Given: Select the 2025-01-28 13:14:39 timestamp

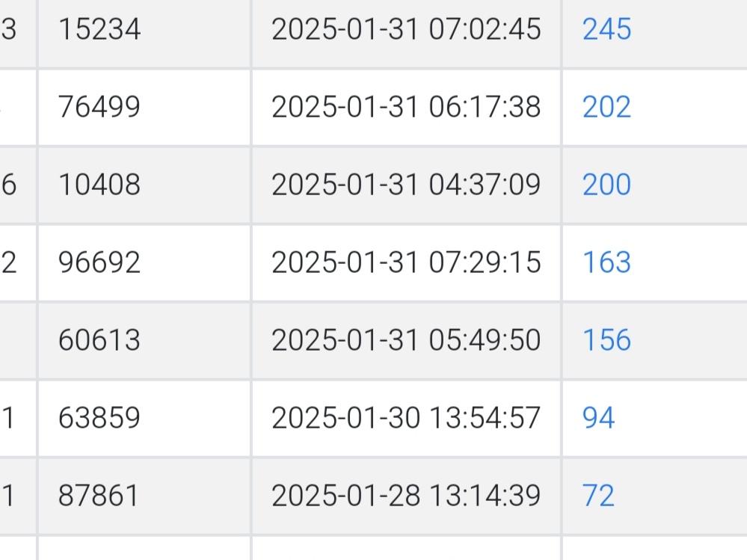Looking at the screenshot, I should pyautogui.click(x=406, y=496).
